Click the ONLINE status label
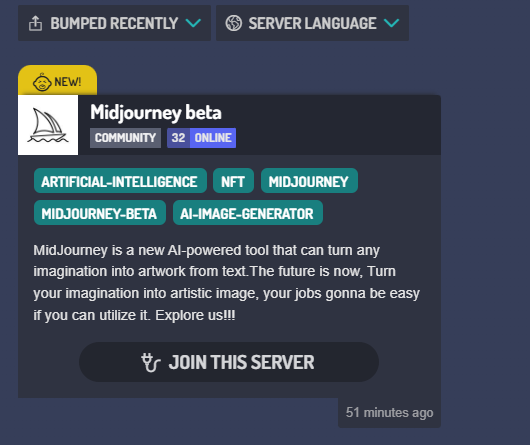 coord(213,138)
